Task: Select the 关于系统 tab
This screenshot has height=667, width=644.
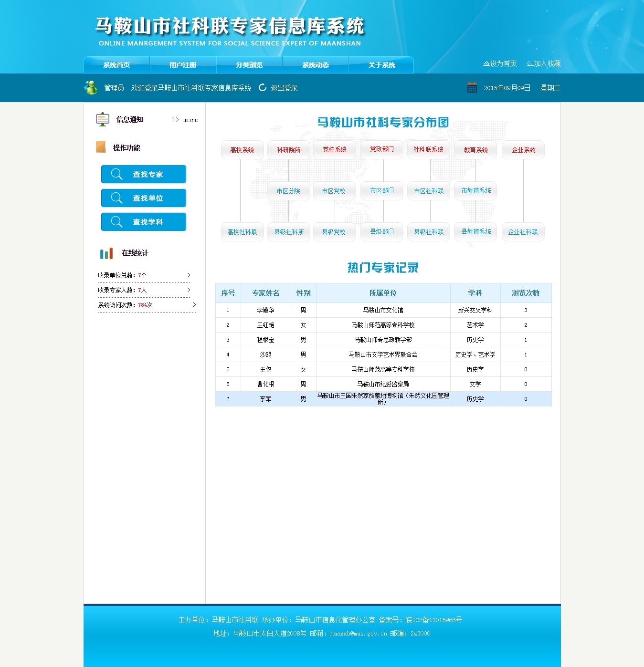Action: tap(381, 65)
